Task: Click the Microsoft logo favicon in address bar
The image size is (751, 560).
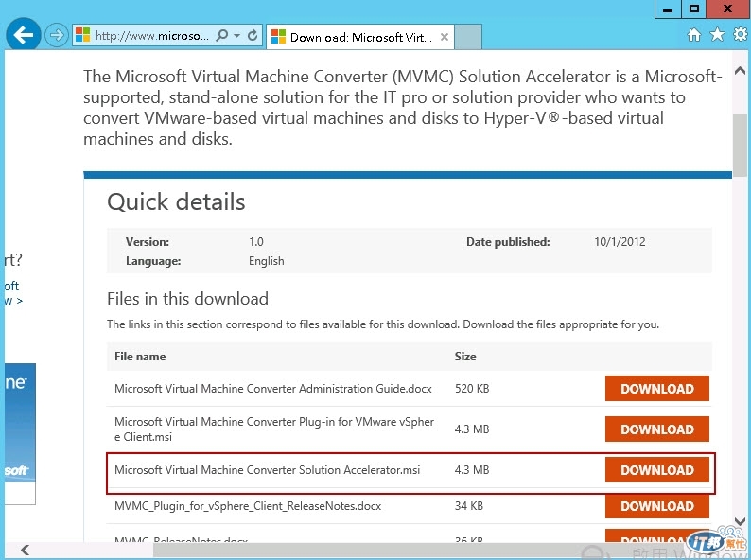Action: [83, 35]
